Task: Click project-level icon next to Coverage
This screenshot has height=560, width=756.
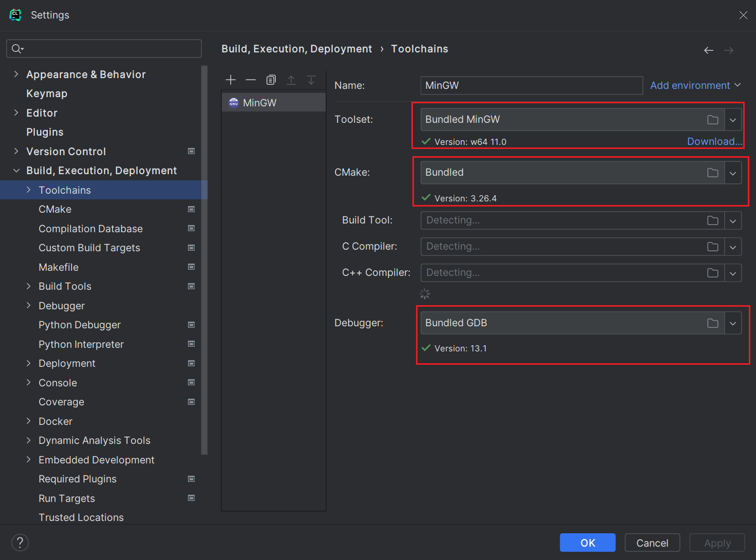Action: [192, 402]
